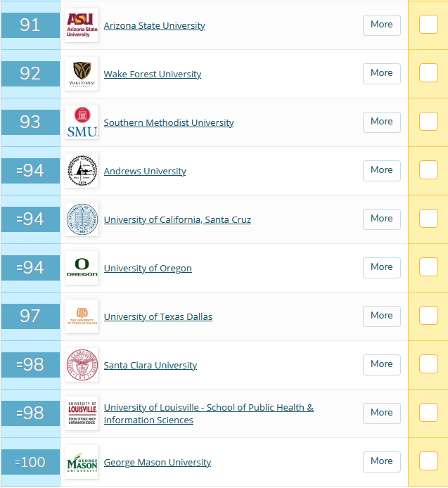Click the rank 97 number cell

(30, 316)
